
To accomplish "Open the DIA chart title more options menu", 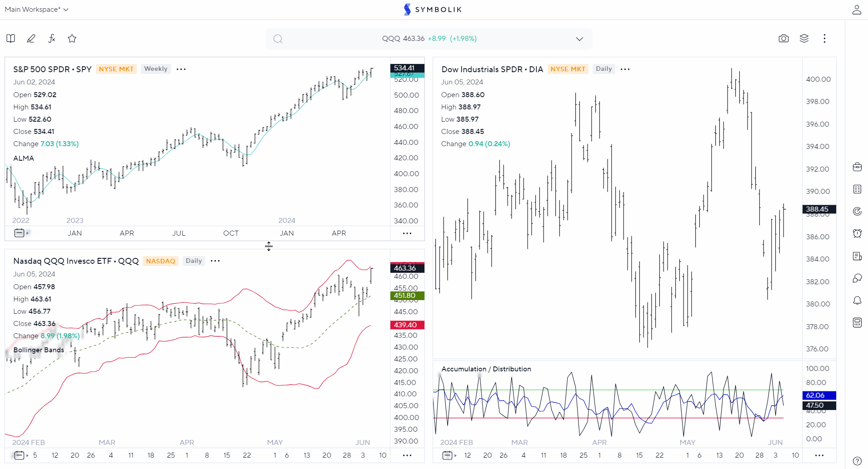I will 625,69.
